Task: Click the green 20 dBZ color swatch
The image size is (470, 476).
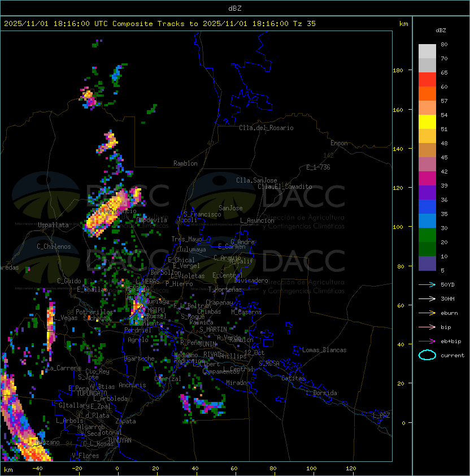Action: point(427,235)
